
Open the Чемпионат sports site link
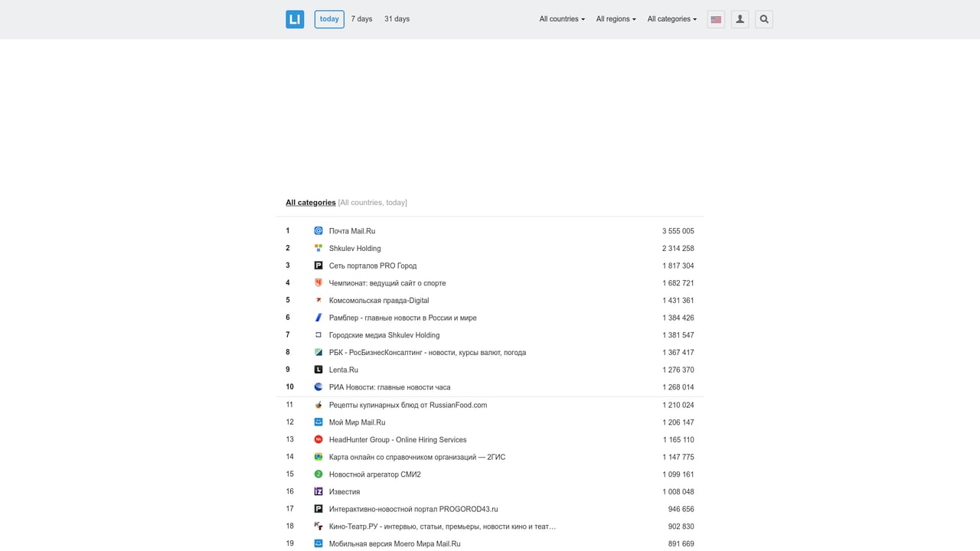coord(387,283)
